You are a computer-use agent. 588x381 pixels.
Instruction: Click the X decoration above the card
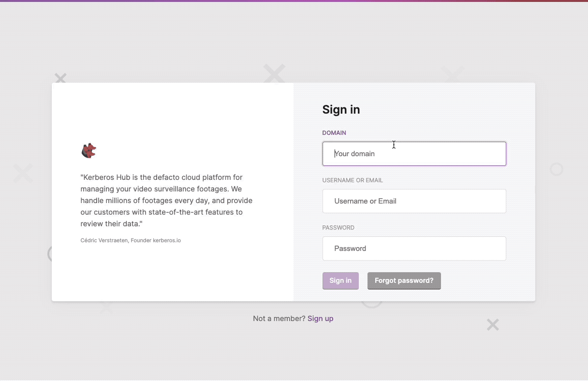click(x=274, y=73)
